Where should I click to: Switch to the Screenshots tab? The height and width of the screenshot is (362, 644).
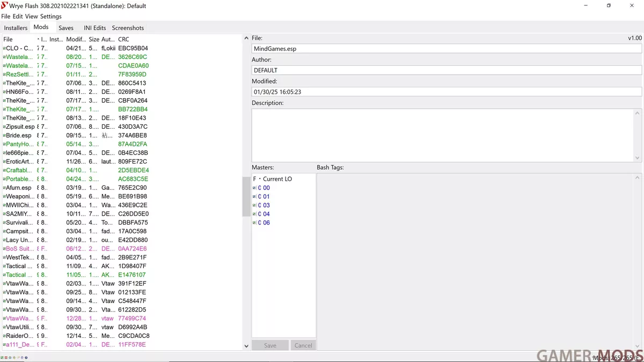tap(128, 28)
